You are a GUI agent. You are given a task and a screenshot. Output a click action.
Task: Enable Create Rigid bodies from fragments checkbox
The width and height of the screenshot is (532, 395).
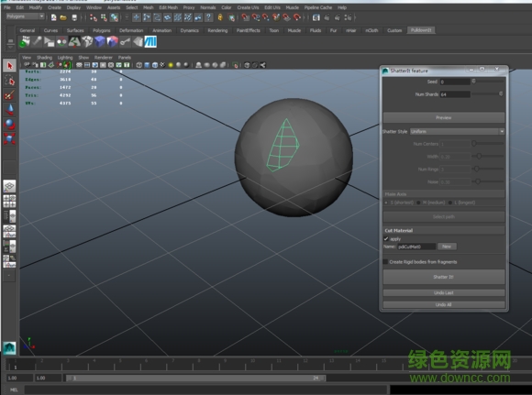385,262
